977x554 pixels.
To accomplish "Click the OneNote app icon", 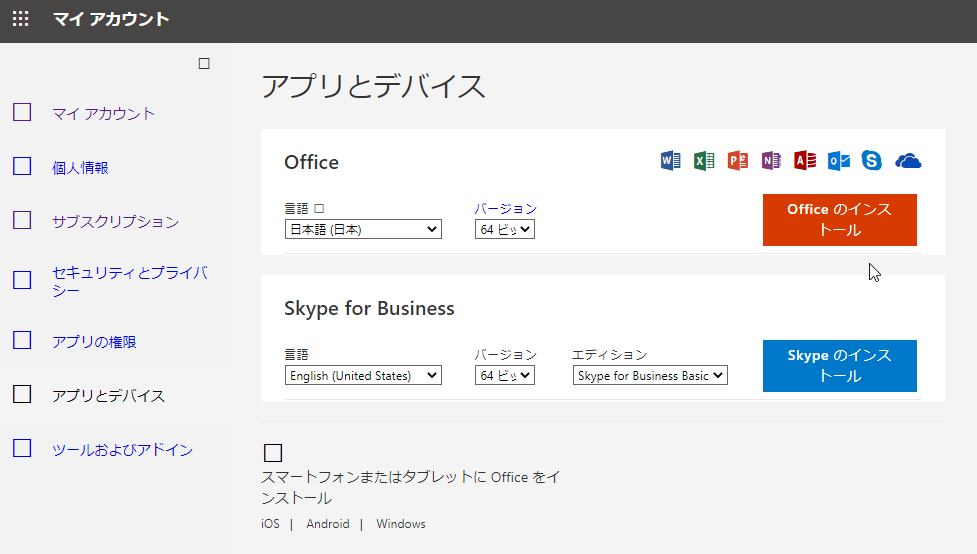I will [771, 161].
